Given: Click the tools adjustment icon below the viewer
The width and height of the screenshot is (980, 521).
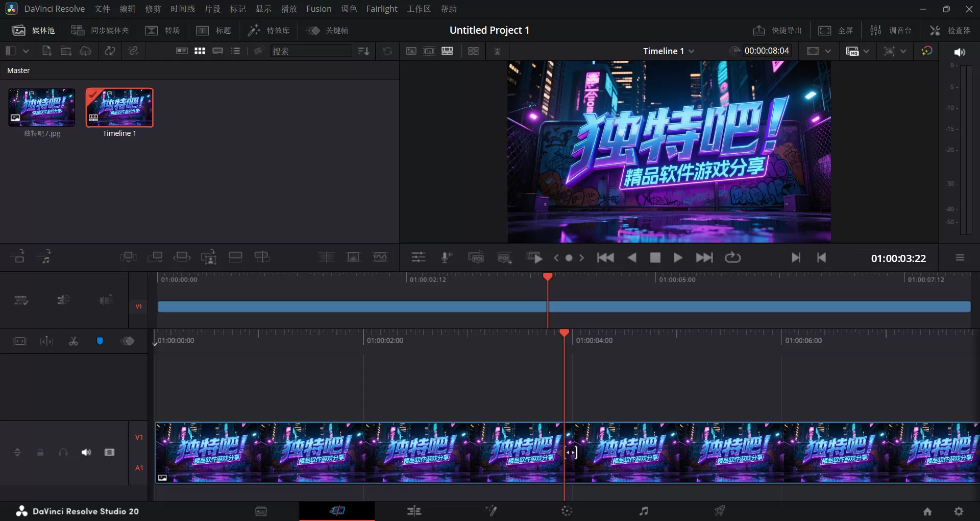Looking at the screenshot, I should 418,258.
